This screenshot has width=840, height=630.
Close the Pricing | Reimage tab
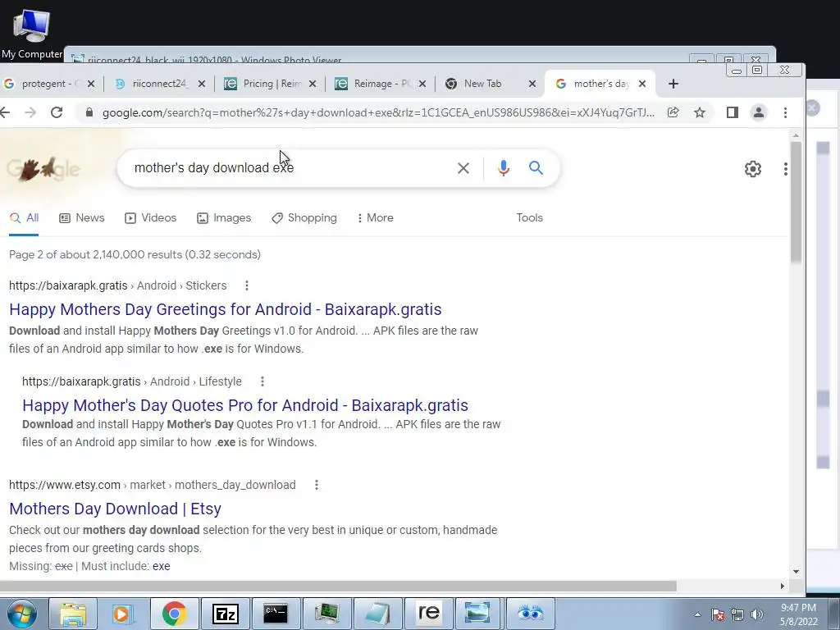[313, 84]
